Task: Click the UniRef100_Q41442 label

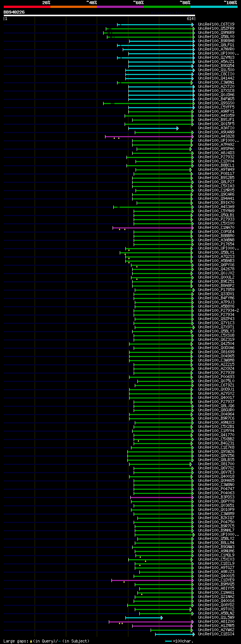Action: (216, 78)
